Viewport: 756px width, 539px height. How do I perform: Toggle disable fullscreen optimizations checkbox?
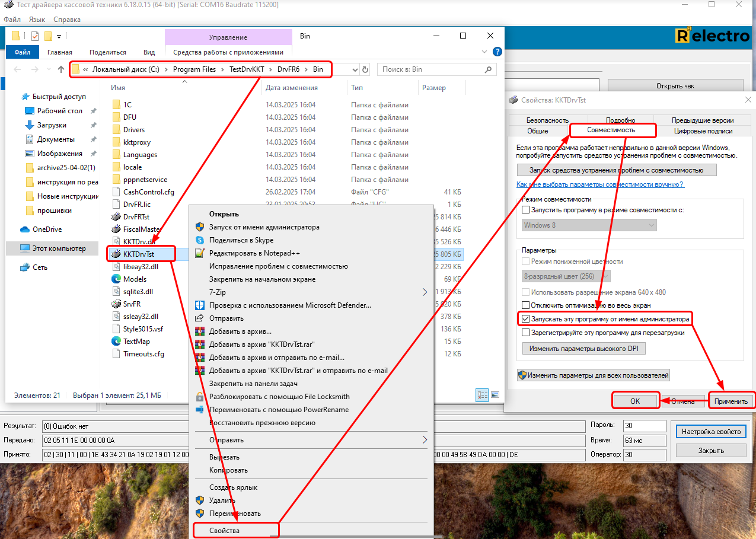click(x=525, y=305)
